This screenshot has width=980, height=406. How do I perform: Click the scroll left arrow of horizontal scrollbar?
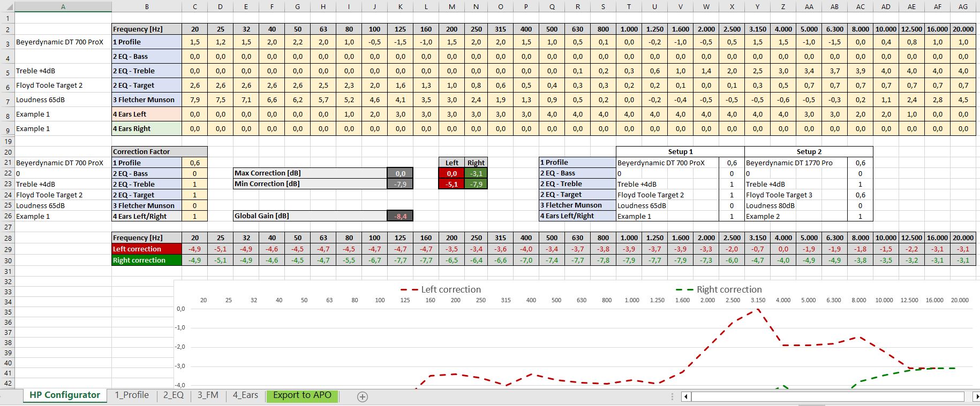(686, 396)
